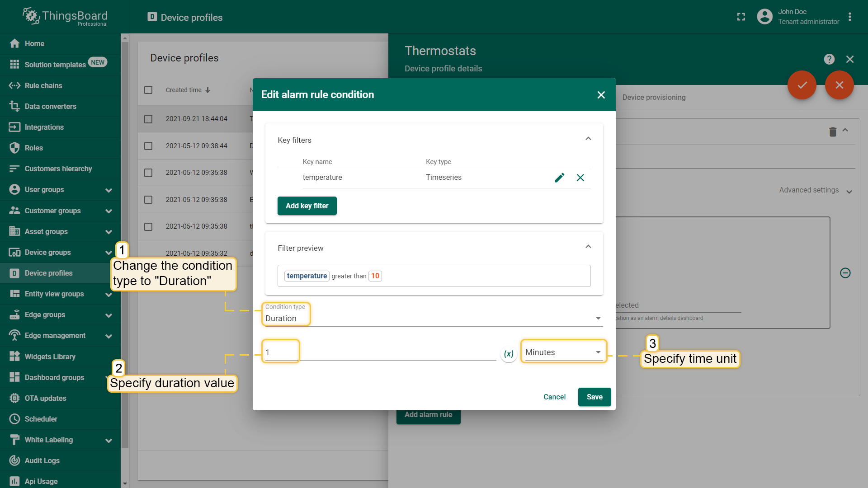
Task: Click the dynamic value (x) icon
Action: pyautogui.click(x=509, y=354)
